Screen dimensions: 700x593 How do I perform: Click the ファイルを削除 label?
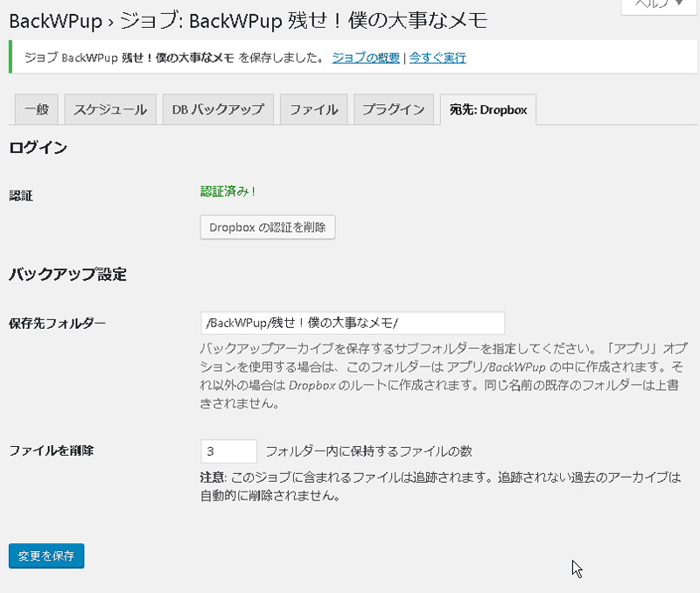click(x=52, y=450)
